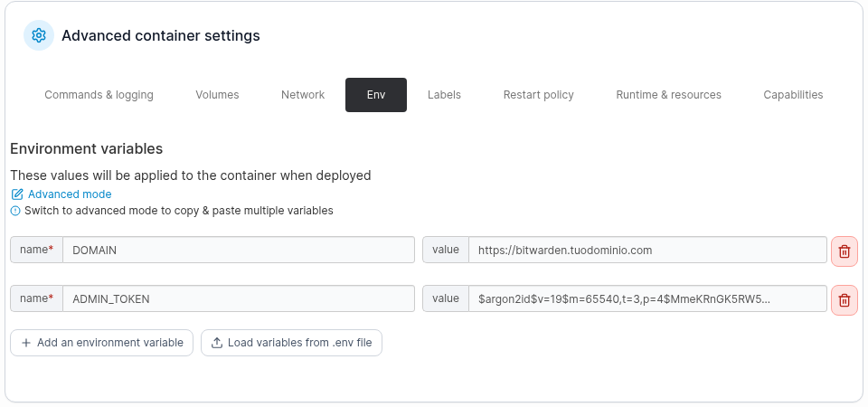Open the Capabilities tab
Viewport: 868px width, 407px height.
[793, 95]
